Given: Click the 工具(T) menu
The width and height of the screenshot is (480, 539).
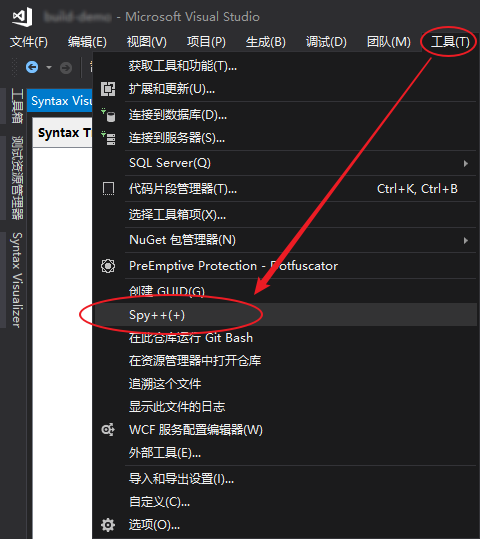Looking at the screenshot, I should [x=450, y=42].
